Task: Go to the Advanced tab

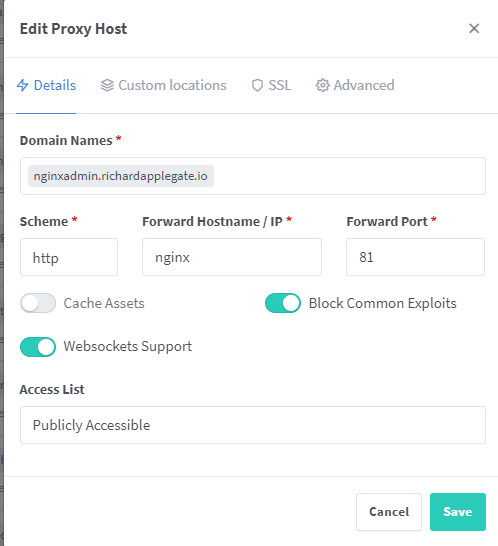Action: 355,85
